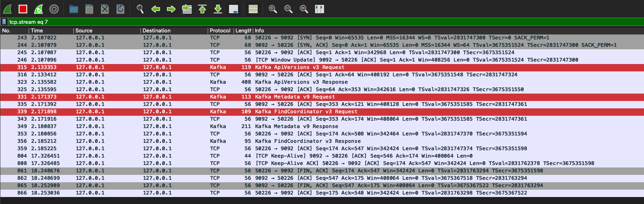Select packet 339, Kafka FindCoordinator v3 Request
This screenshot has height=204, width=644.
click(322, 112)
